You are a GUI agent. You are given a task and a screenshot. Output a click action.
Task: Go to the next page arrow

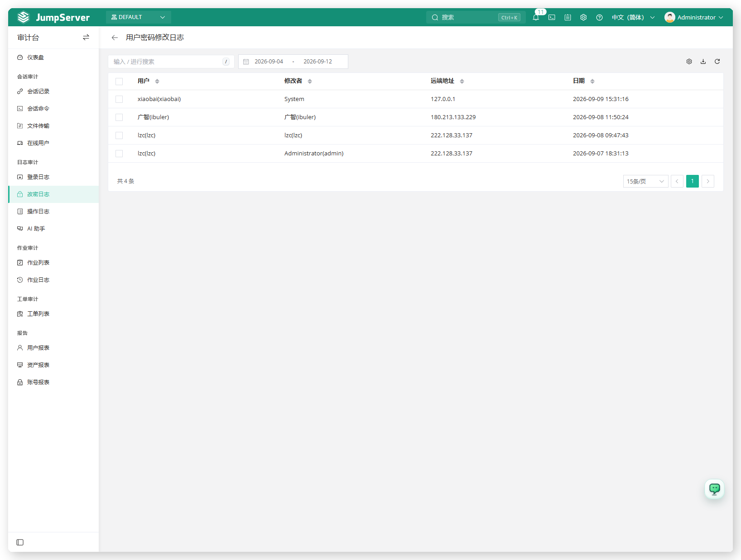tap(708, 181)
